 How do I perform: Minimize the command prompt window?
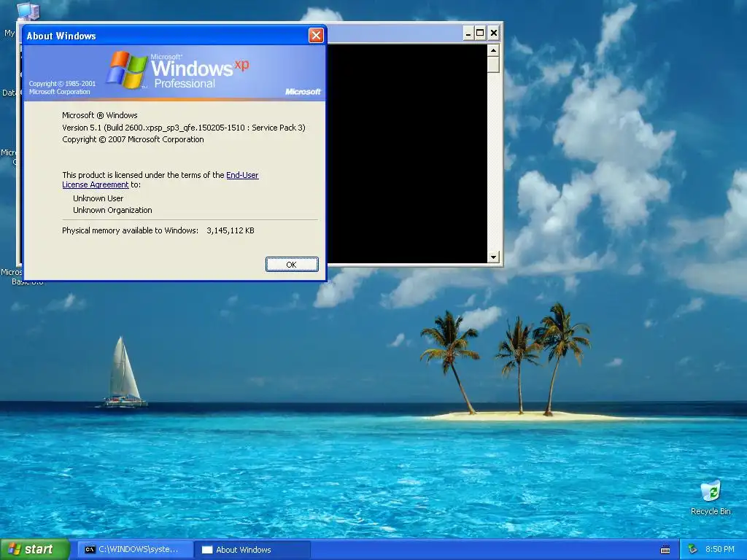tap(468, 33)
